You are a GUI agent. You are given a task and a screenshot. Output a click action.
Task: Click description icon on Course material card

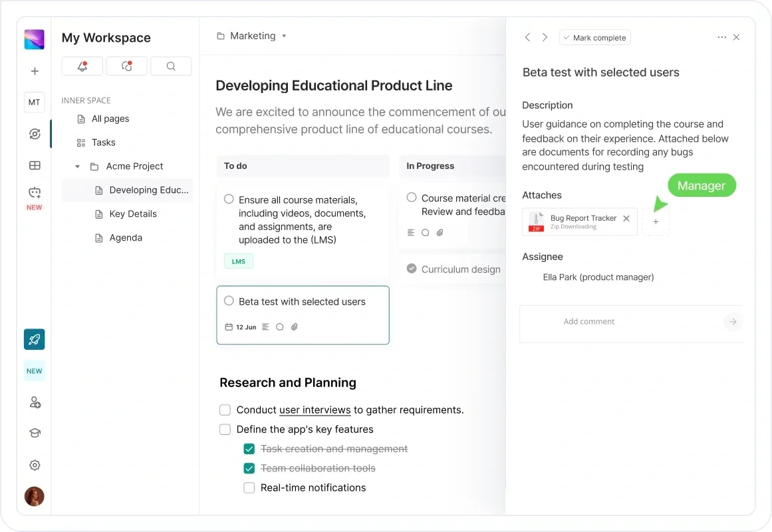(411, 233)
